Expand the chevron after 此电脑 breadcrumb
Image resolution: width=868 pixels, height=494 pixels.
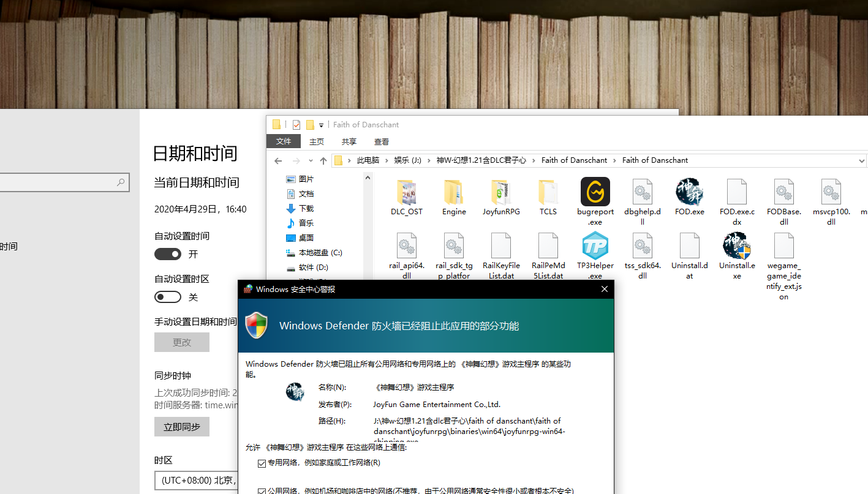point(387,160)
